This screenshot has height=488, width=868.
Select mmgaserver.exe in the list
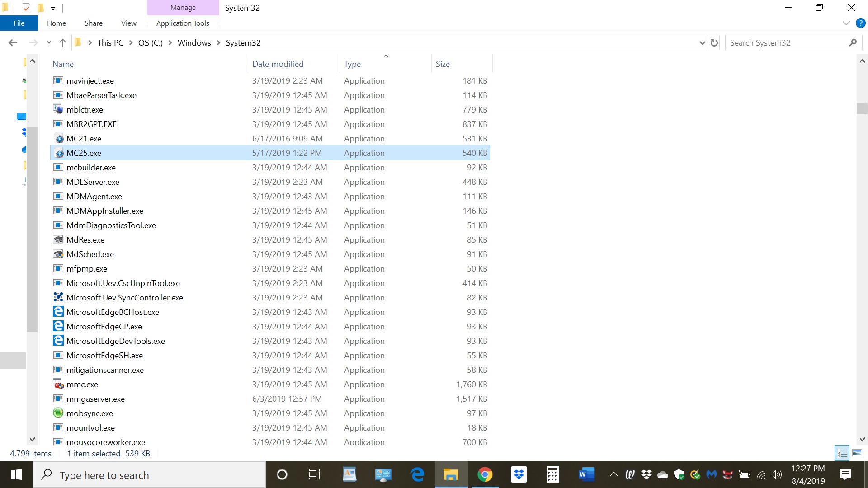[x=270, y=399]
